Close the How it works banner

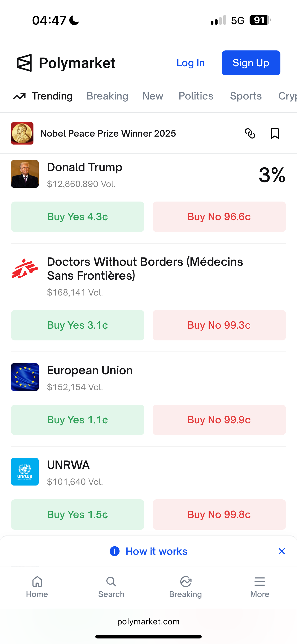pos(282,551)
